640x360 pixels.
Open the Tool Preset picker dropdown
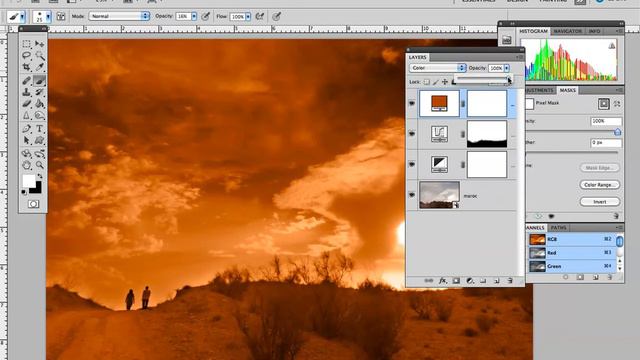point(22,17)
